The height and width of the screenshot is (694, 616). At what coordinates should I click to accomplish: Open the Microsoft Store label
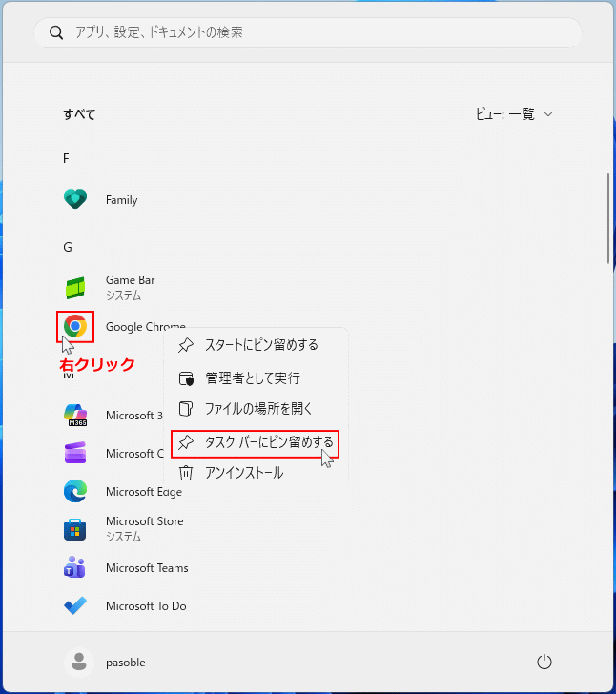144,521
